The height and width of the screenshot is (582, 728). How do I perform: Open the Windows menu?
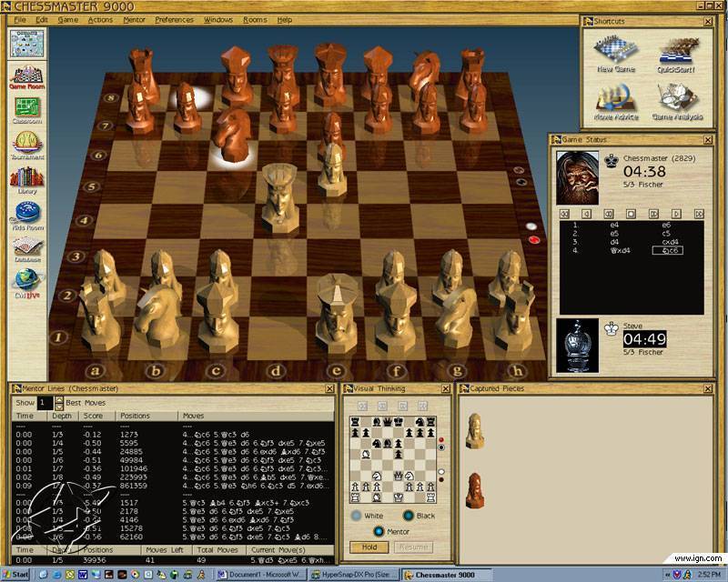pos(218,20)
